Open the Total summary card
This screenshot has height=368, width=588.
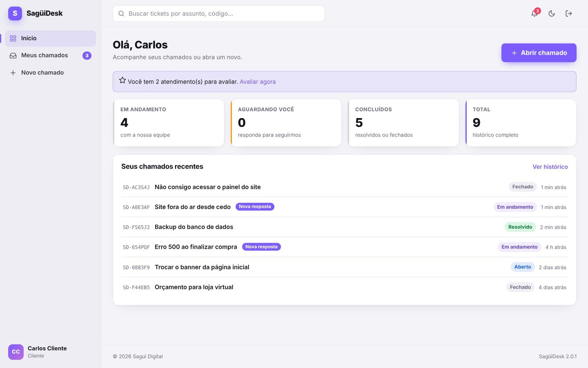[521, 123]
